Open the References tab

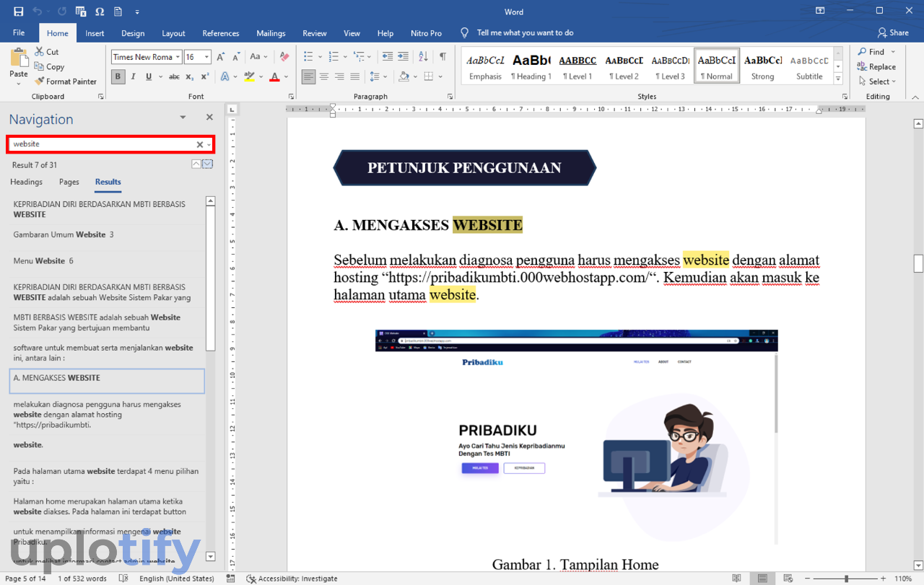(221, 33)
